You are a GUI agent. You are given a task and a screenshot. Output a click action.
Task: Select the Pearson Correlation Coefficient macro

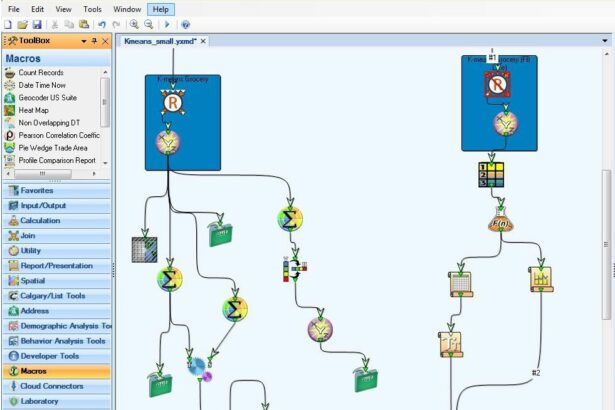58,135
